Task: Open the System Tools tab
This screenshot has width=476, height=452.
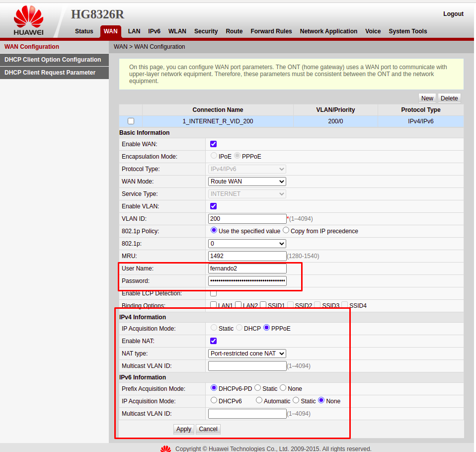Action: [x=407, y=31]
